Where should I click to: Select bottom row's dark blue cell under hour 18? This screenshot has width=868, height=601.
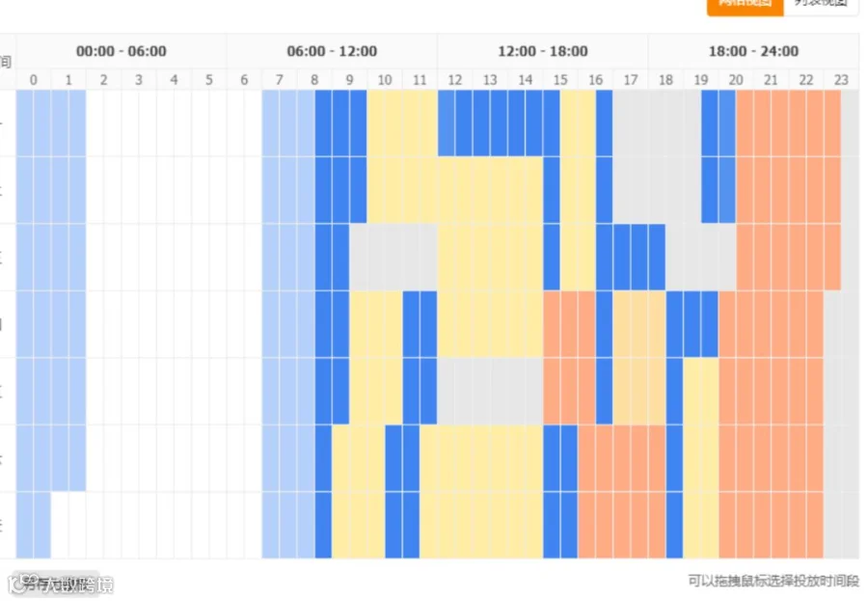(x=674, y=525)
